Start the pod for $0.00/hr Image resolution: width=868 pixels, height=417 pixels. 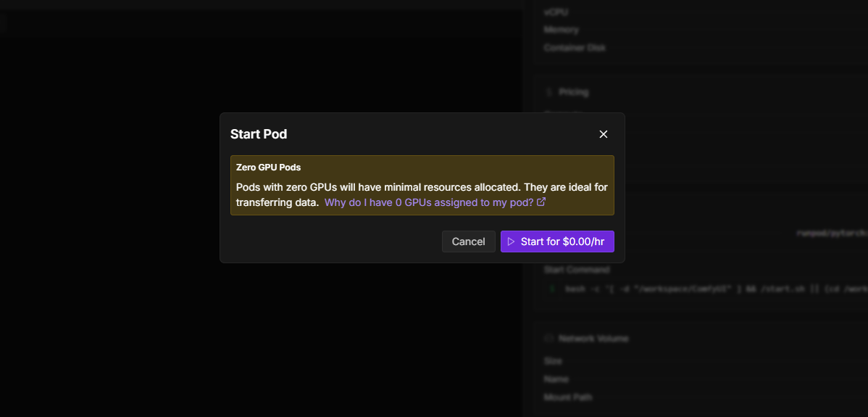coord(557,241)
